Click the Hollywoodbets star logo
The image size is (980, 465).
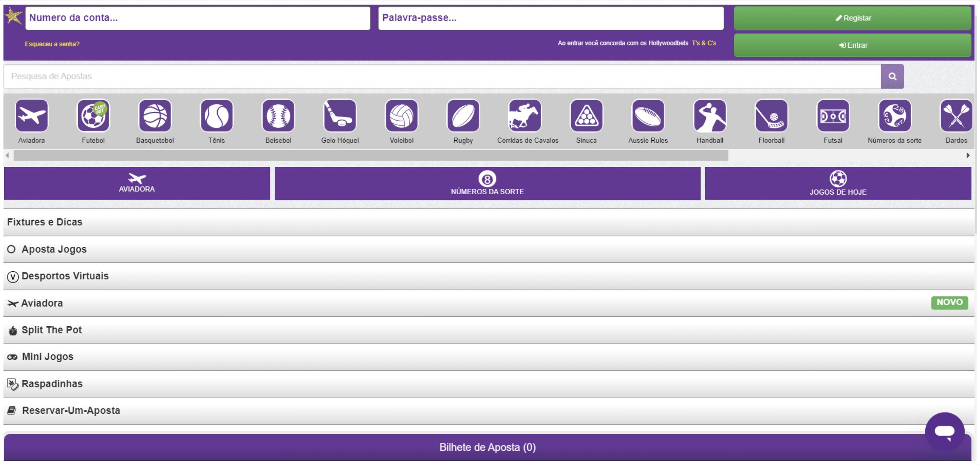13,17
